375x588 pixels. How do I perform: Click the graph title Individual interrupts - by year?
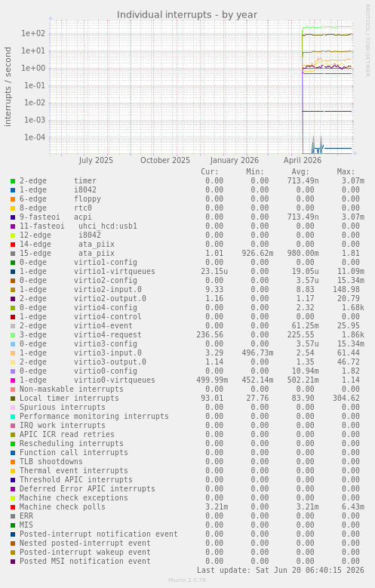[x=187, y=14]
